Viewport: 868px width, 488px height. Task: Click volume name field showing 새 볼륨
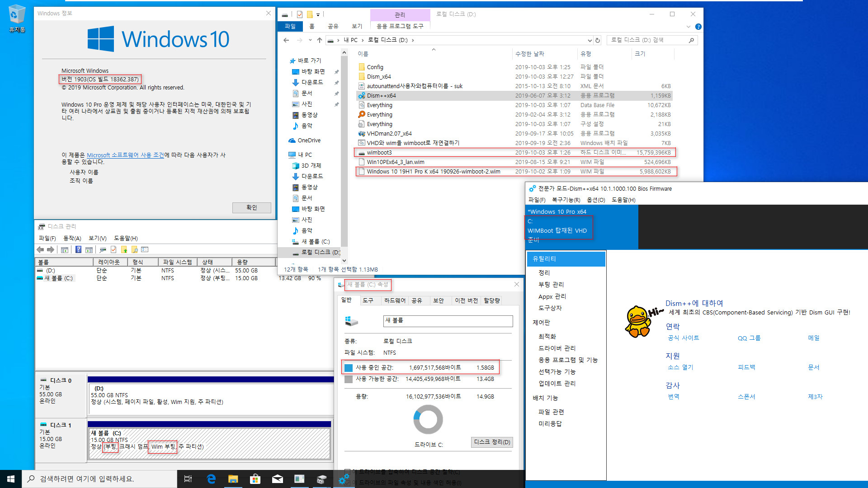click(448, 321)
